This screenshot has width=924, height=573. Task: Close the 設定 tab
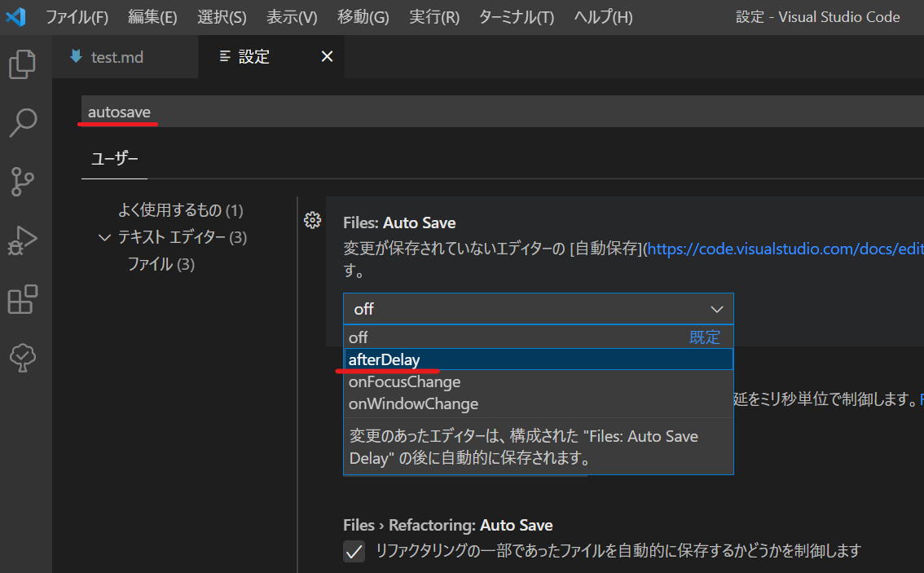(327, 56)
